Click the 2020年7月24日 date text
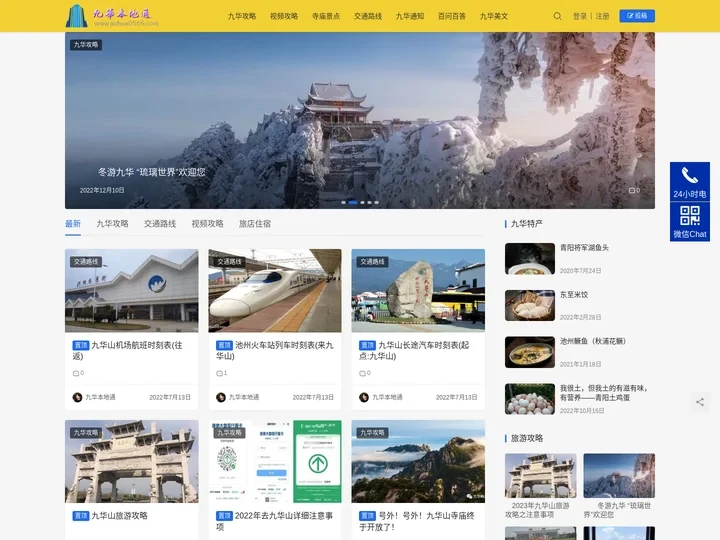720x540 pixels. click(x=580, y=271)
